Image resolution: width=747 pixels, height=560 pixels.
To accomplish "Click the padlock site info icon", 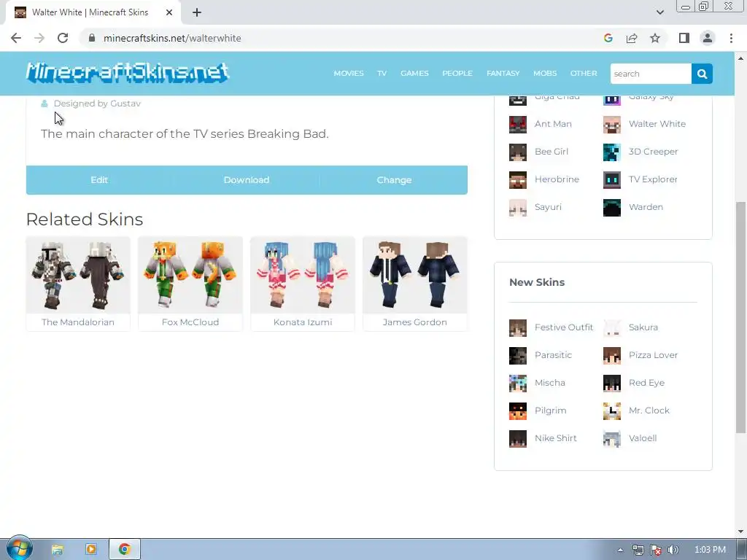I will (x=92, y=38).
